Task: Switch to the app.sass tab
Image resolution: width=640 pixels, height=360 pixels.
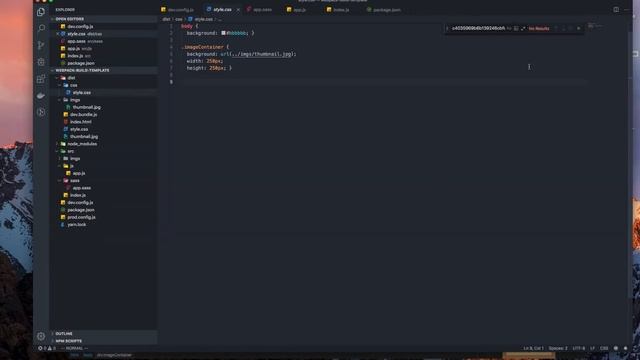Action: 260,9
